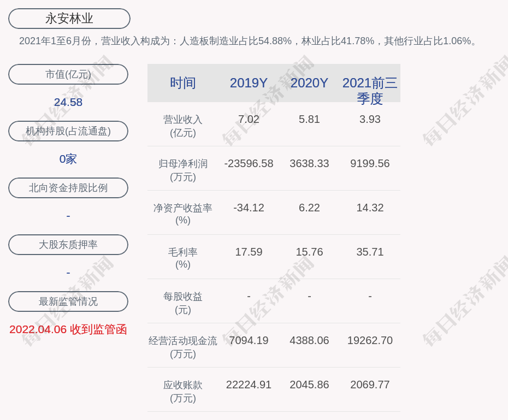Click the 永安林业 company name pill

(x=69, y=19)
